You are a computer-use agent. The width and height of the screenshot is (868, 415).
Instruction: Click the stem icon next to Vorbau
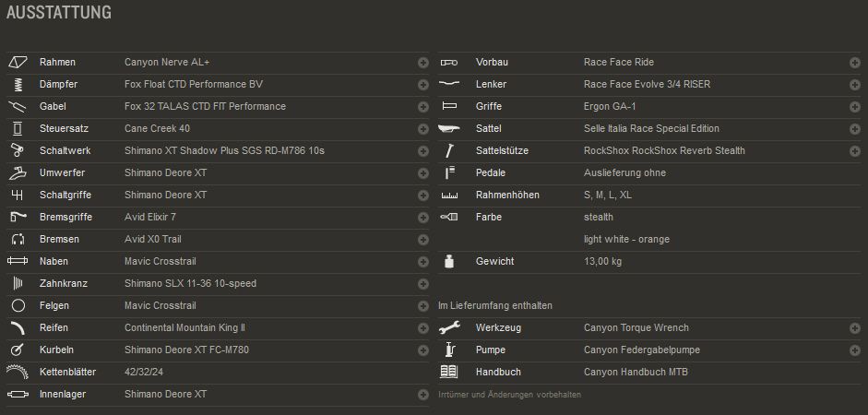449,63
